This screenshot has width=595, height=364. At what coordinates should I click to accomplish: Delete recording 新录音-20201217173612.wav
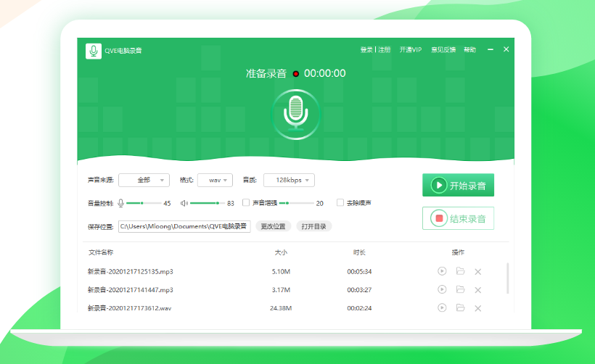coord(477,308)
